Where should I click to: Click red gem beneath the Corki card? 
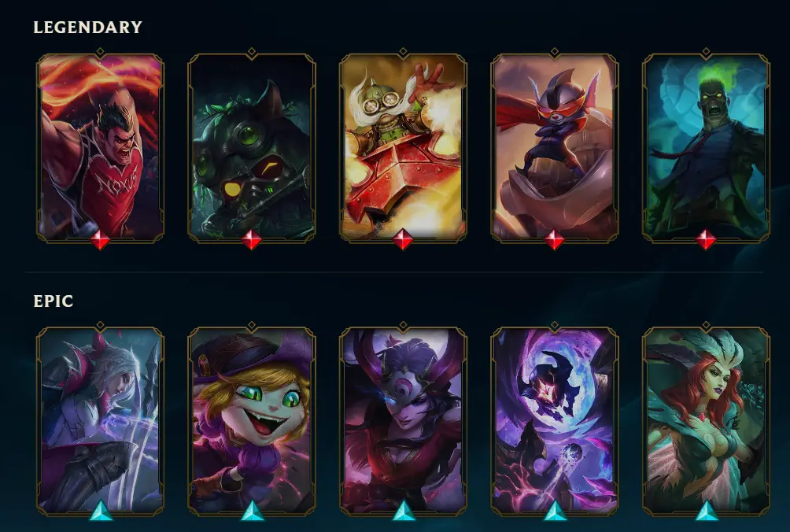coord(403,240)
